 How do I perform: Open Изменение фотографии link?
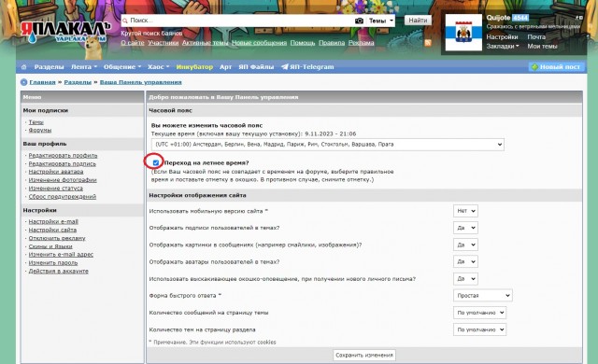tap(63, 180)
